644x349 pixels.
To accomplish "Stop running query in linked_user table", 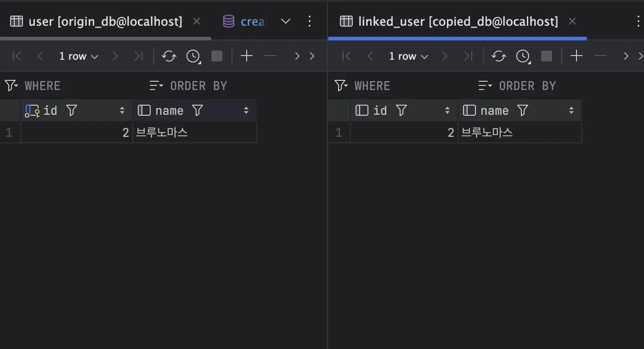I will (x=547, y=56).
